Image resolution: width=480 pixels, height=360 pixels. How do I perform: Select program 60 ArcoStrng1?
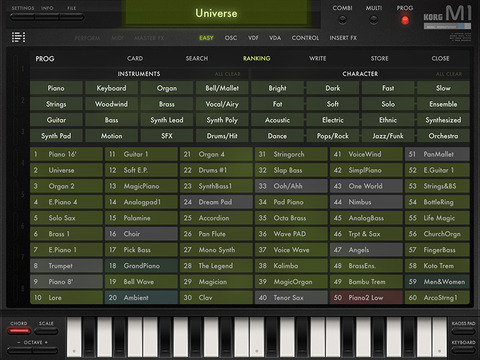click(437, 298)
